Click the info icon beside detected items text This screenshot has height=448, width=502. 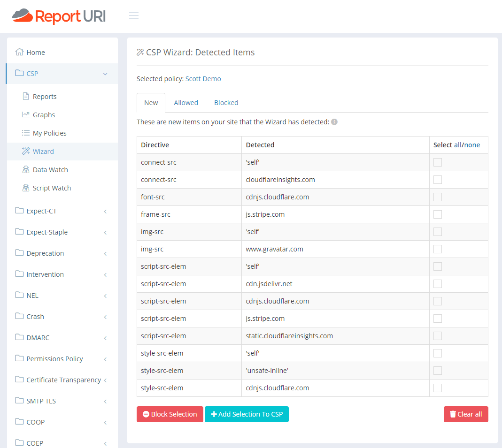click(334, 122)
